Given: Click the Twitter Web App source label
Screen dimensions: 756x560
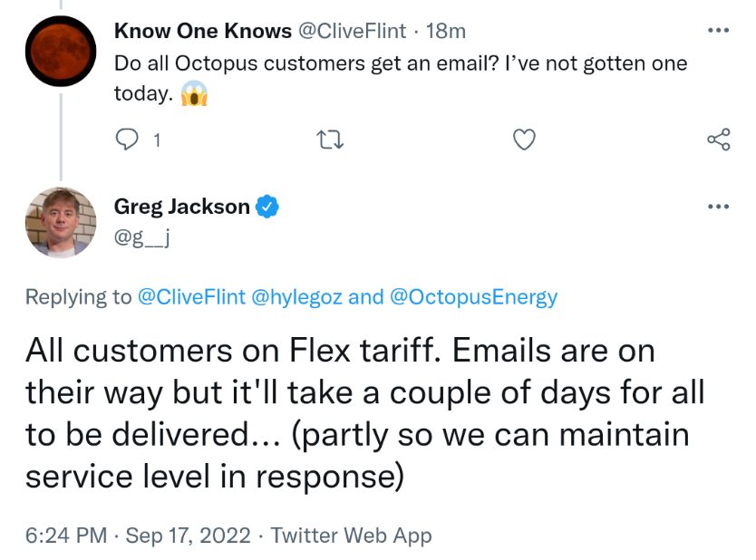Looking at the screenshot, I should point(351,536).
